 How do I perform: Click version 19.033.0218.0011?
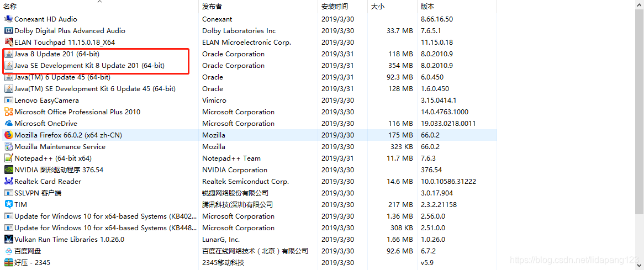448,123
